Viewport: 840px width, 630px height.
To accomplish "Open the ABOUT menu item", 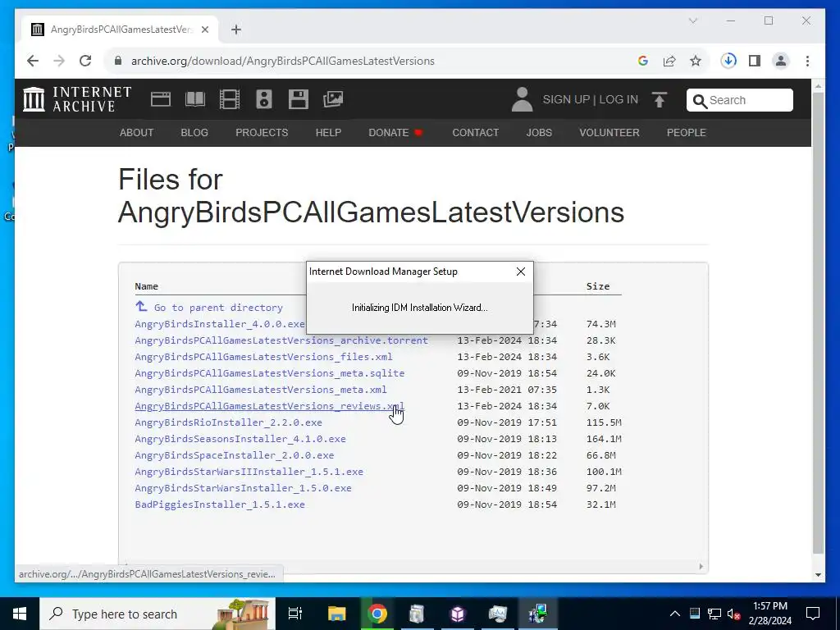I will pos(137,132).
